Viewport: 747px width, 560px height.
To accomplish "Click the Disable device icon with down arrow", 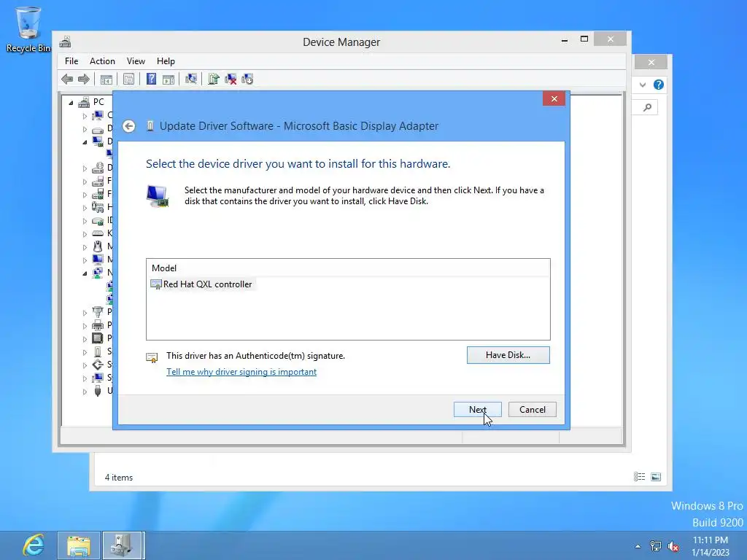I will 247,79.
